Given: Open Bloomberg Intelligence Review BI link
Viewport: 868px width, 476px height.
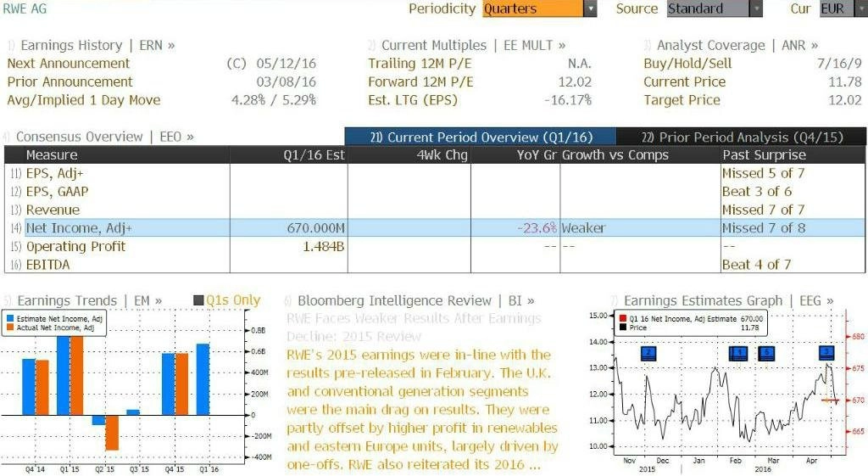Looking at the screenshot, I should pos(409,301).
